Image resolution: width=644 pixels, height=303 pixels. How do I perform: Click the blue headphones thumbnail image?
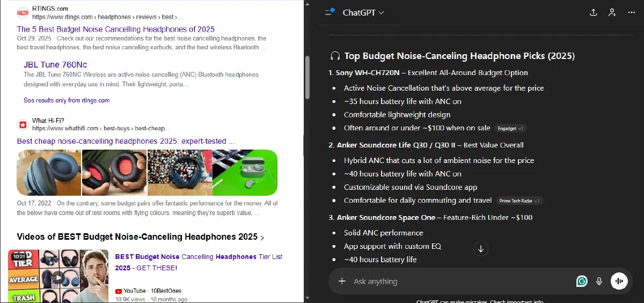click(x=179, y=172)
